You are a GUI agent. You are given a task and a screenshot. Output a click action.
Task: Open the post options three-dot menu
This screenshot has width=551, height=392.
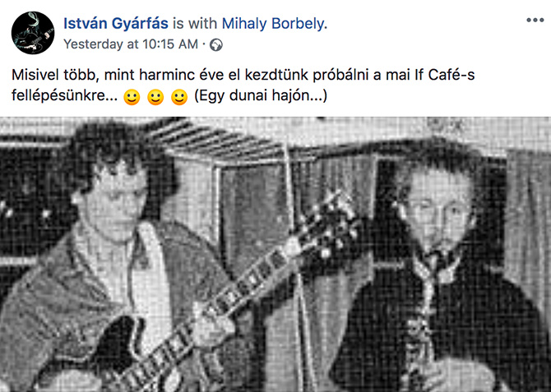(535, 21)
